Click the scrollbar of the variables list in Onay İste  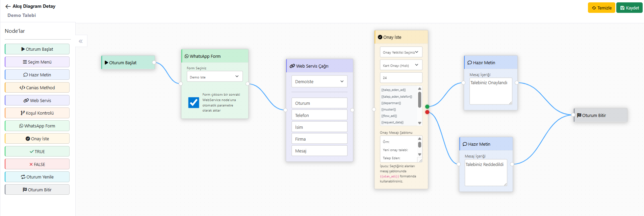(419, 100)
